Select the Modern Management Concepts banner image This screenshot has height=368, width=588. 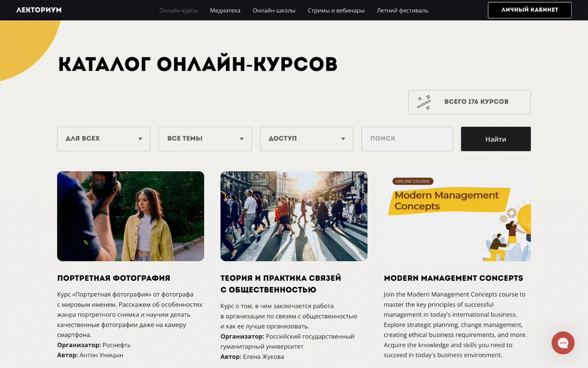(x=457, y=216)
